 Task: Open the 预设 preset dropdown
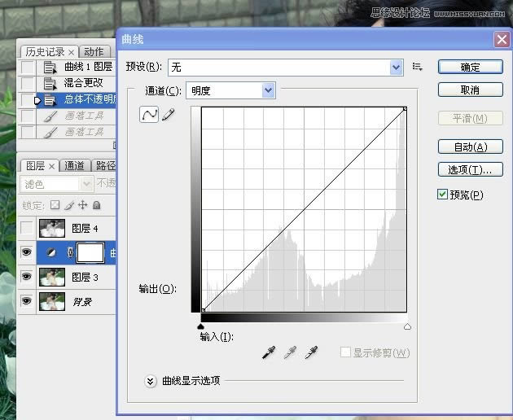[x=397, y=68]
